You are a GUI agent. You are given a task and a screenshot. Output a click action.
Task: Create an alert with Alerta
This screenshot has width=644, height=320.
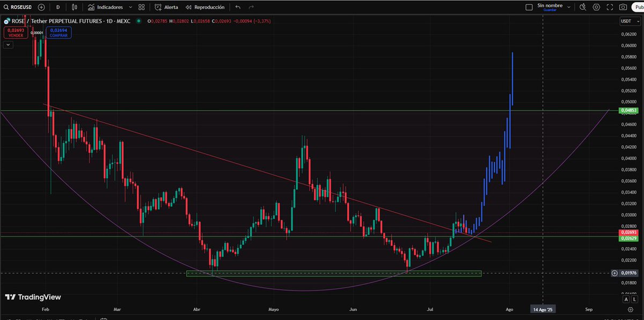(x=166, y=8)
